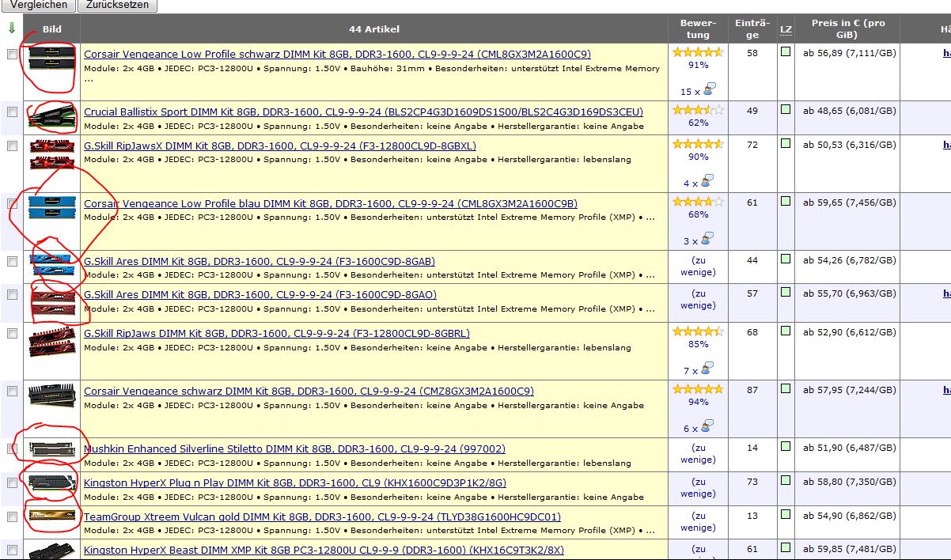Click star rating of Corsair Vengeance Low Profile blau

(698, 202)
